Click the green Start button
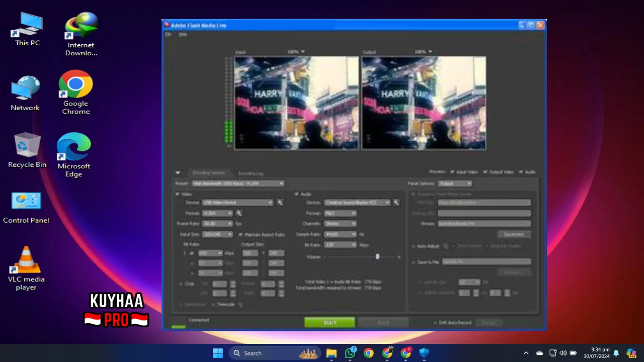Screen dimensions: 644x362 point(330,323)
